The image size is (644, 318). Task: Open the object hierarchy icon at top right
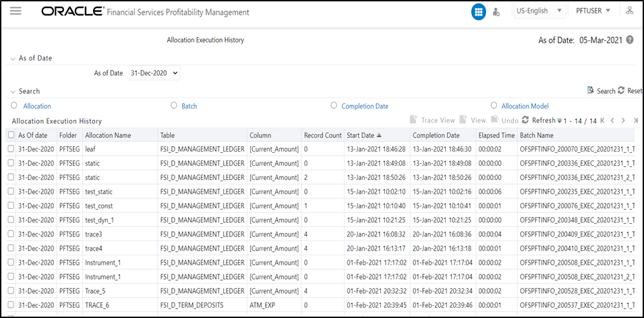[629, 11]
